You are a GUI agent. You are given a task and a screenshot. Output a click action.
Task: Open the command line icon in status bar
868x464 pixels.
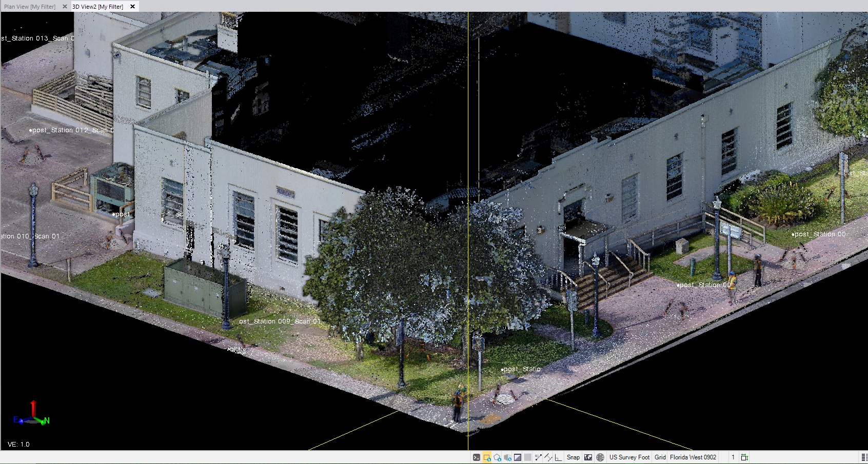pos(477,457)
